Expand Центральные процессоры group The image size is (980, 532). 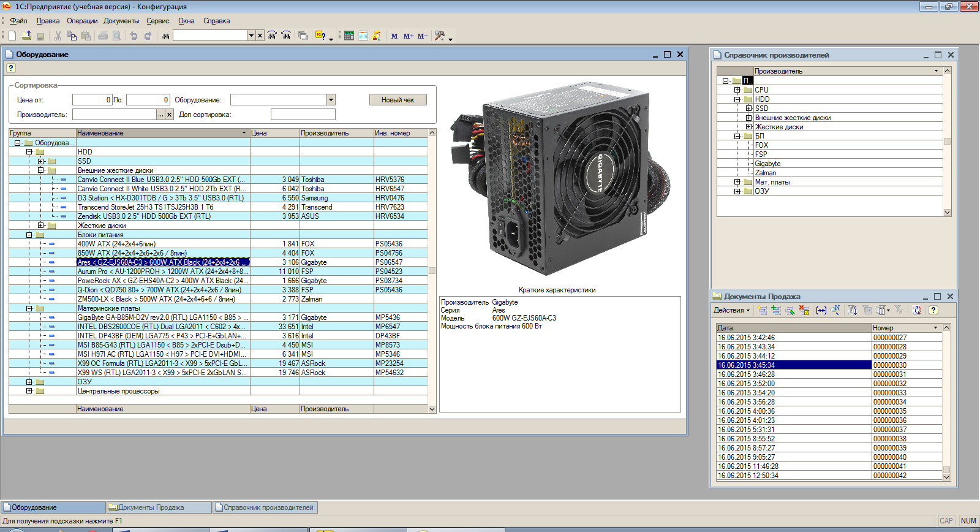point(29,391)
